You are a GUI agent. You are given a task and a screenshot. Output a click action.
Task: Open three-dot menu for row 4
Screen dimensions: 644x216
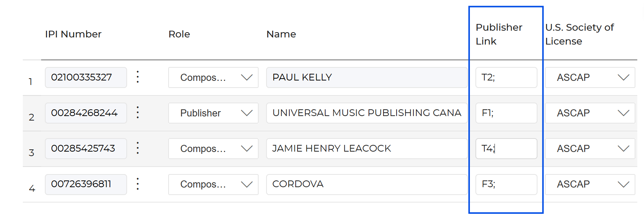[x=138, y=184]
